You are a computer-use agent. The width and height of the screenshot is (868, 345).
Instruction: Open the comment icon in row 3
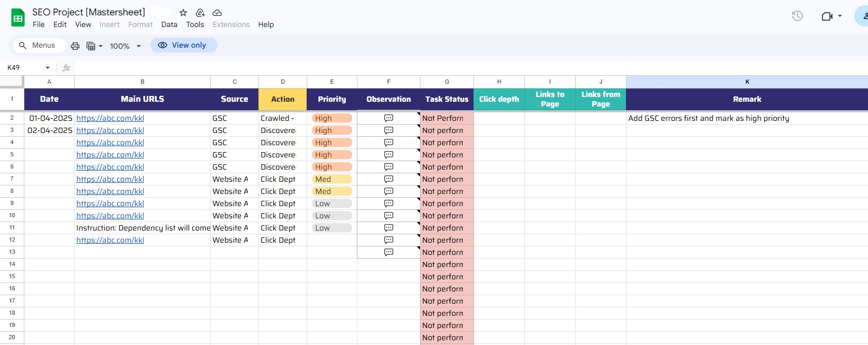pos(389,130)
